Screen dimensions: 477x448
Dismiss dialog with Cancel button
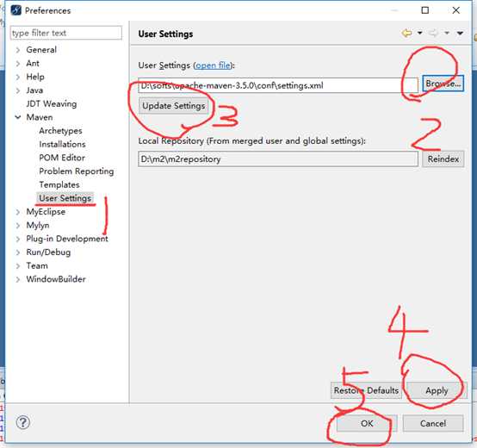tap(433, 423)
